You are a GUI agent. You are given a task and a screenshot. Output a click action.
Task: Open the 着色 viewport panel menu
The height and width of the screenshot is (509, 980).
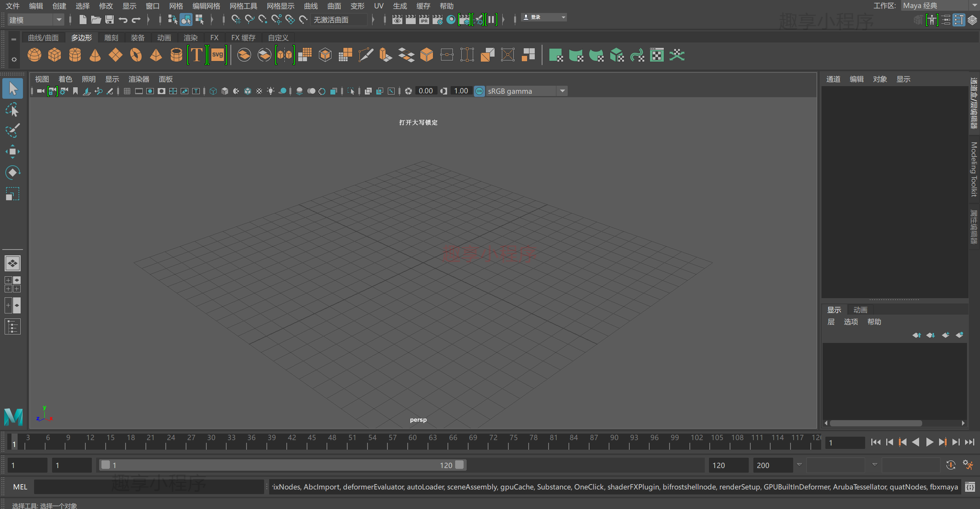tap(65, 79)
